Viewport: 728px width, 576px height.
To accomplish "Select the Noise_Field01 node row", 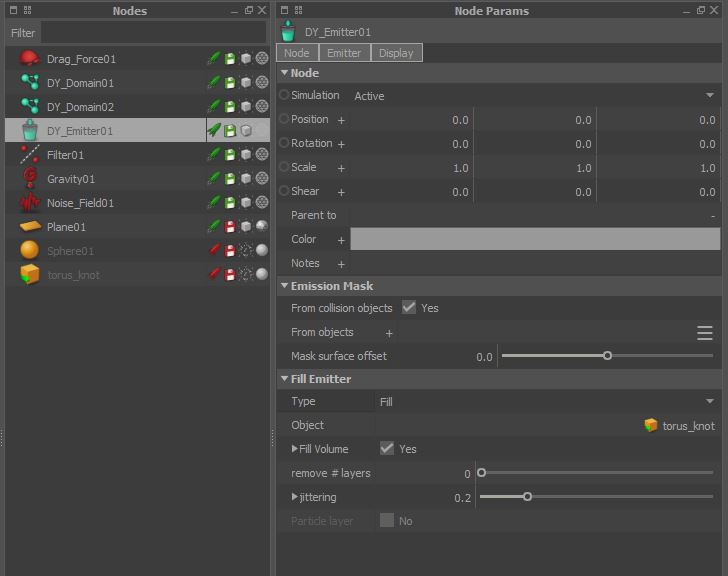I will pos(137,202).
